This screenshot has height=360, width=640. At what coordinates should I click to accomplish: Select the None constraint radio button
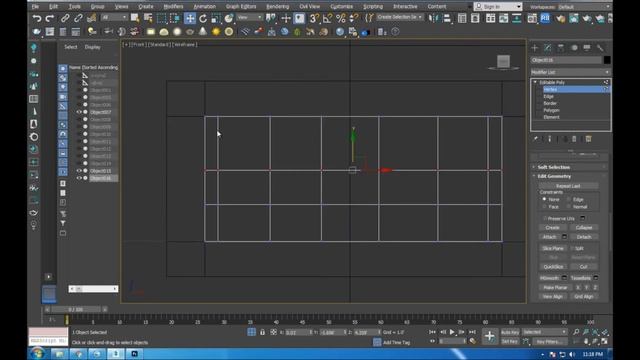(544, 199)
